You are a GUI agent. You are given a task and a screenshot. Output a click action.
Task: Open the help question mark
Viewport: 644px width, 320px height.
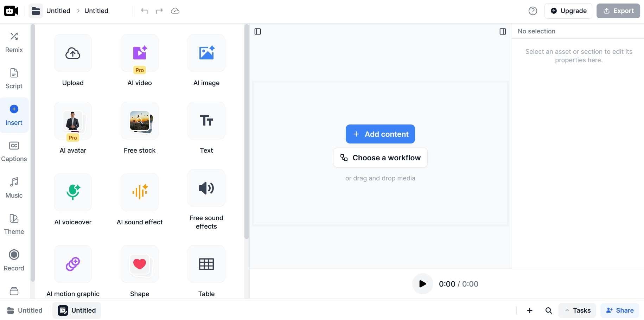533,11
